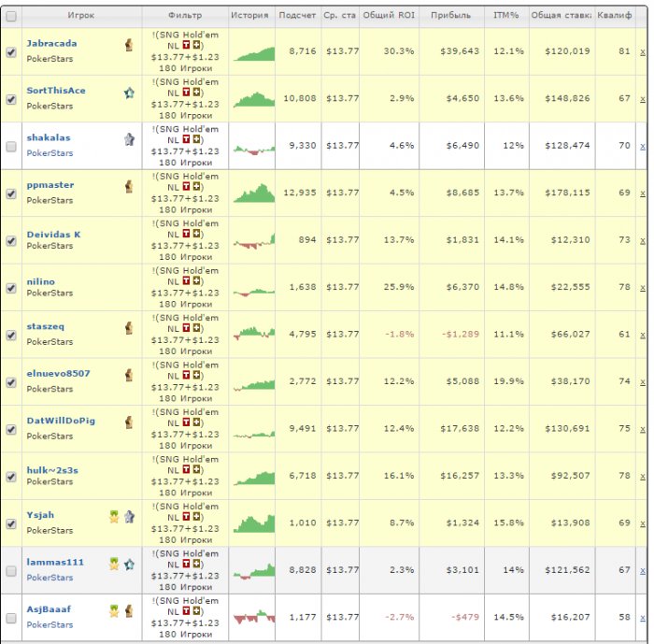Open DatWillDoPig player profile link
The image size is (654, 644).
tap(61, 421)
